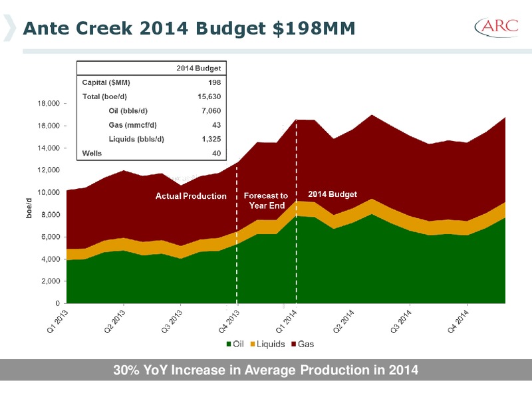Click the 'Capital ($MM)' table row label
This screenshot has width=532, height=399.
click(x=106, y=82)
